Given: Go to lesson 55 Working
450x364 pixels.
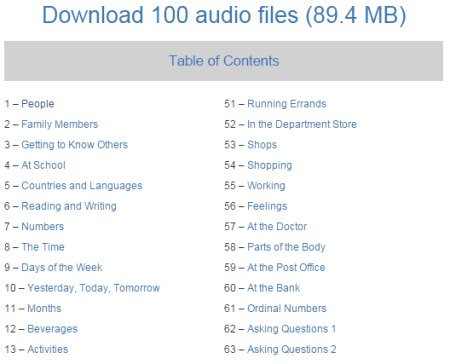Looking at the screenshot, I should (266, 186).
